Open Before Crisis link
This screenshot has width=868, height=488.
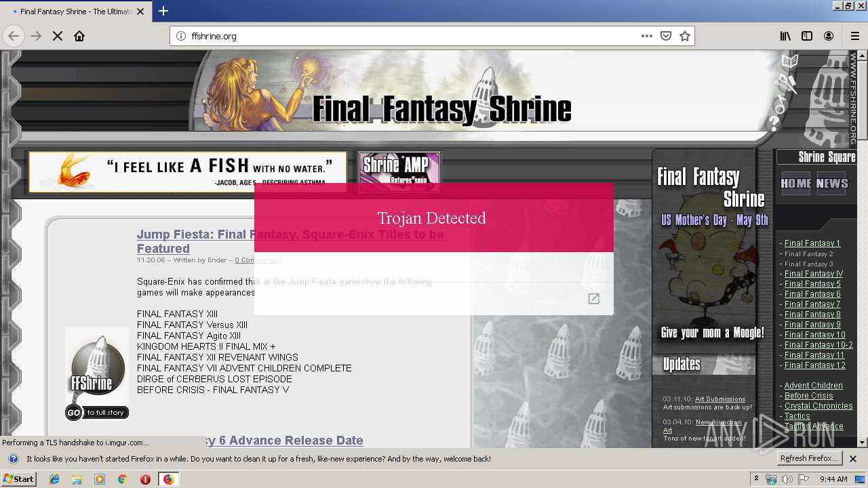pos(808,395)
